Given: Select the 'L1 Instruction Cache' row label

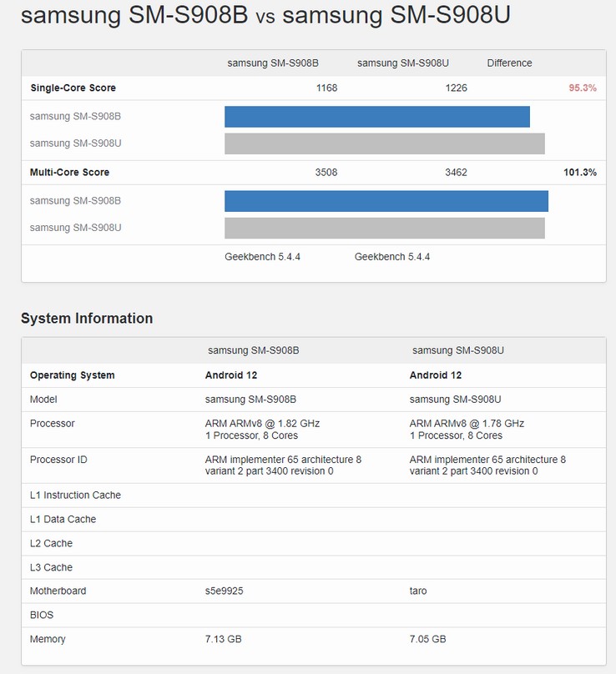Looking at the screenshot, I should [75, 495].
